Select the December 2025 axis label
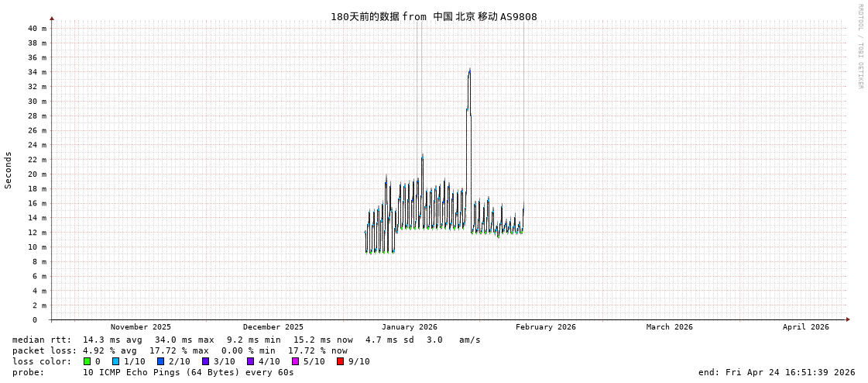 [x=273, y=327]
